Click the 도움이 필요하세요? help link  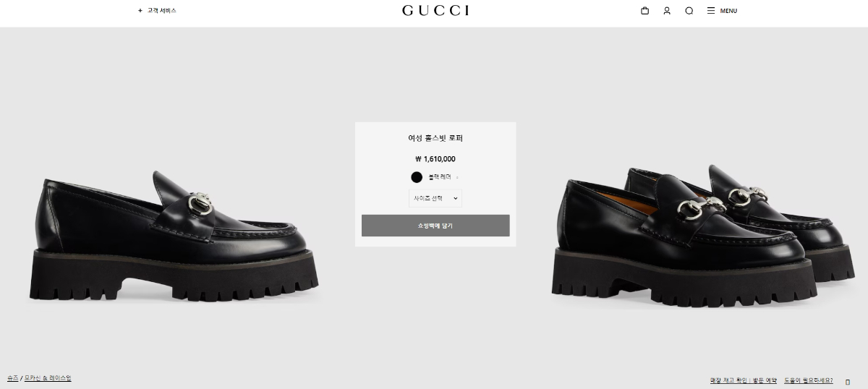[808, 380]
